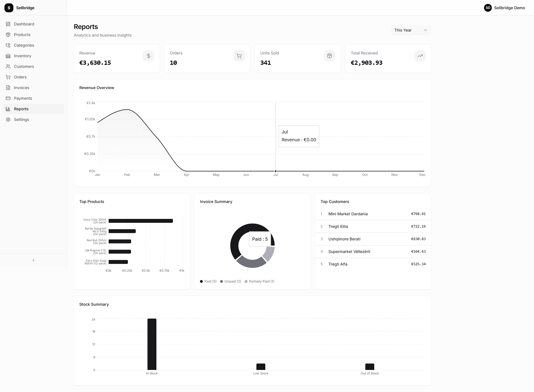This screenshot has width=534, height=392.
Task: Click the Invoices document icon
Action: pyautogui.click(x=8, y=88)
